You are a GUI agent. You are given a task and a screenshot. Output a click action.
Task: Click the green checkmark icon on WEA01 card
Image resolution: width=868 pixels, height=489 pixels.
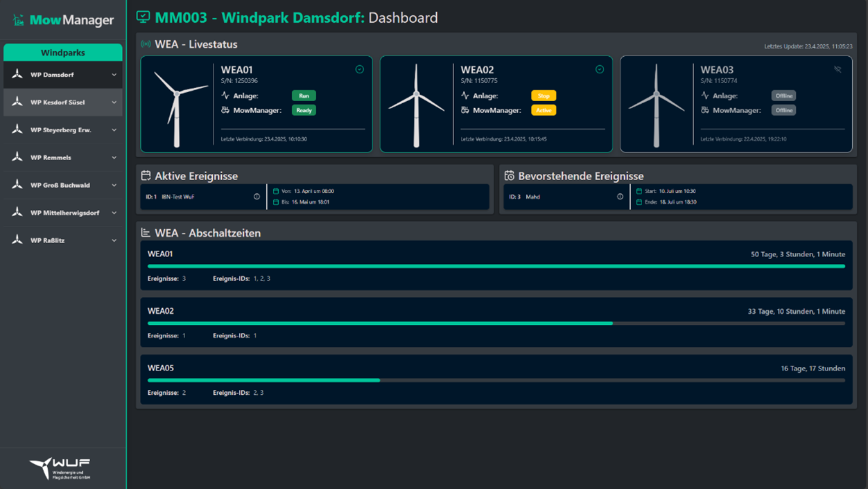[x=359, y=69]
